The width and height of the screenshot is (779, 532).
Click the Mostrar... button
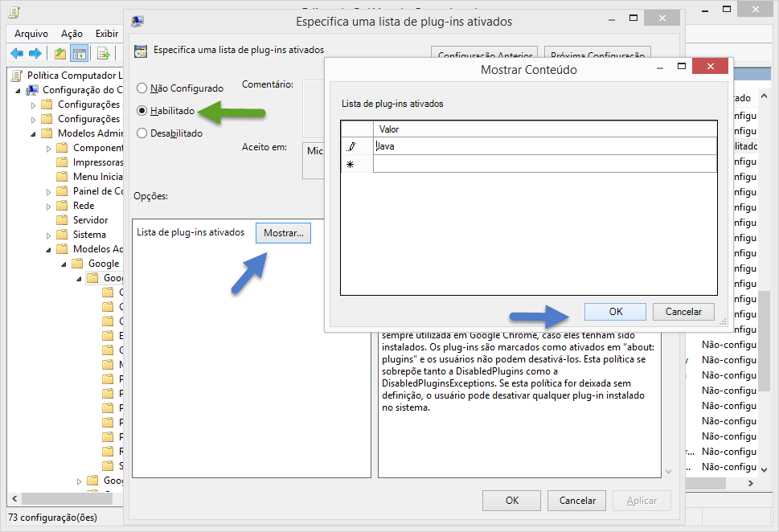click(283, 233)
